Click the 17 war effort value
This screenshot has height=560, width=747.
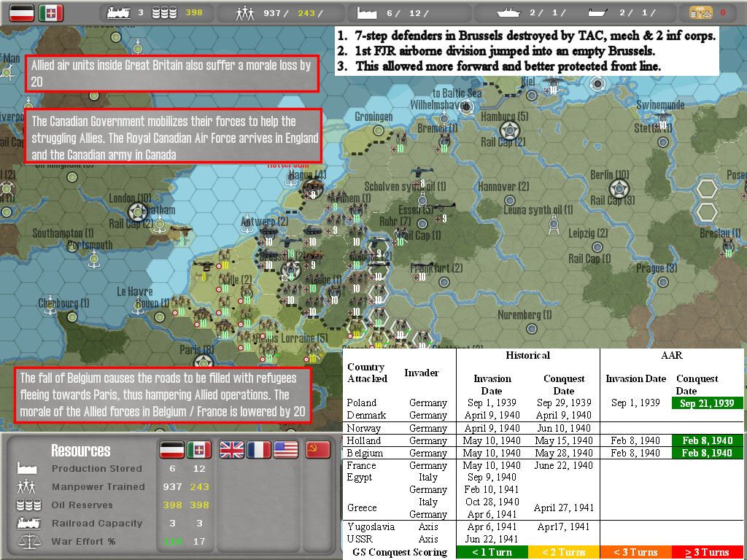click(199, 542)
